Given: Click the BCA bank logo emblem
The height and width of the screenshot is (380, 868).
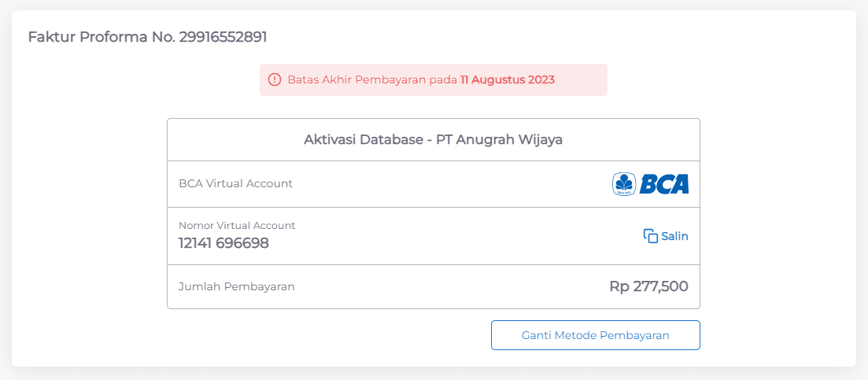Looking at the screenshot, I should (624, 184).
